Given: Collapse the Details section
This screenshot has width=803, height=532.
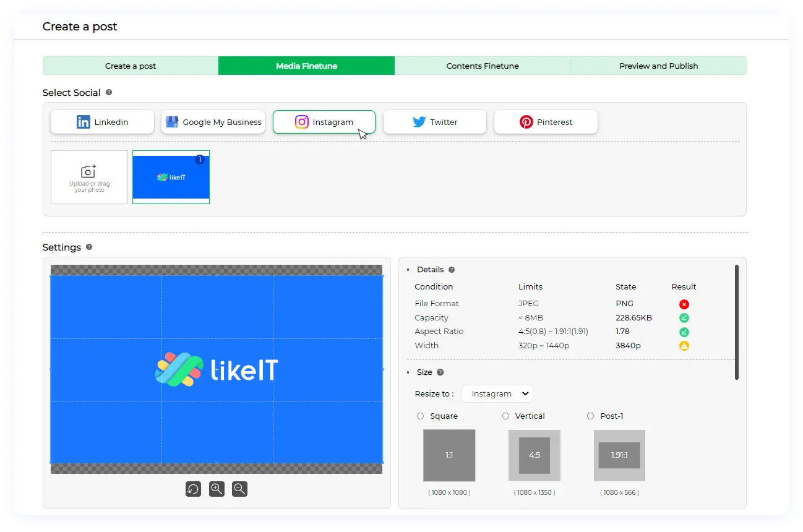Looking at the screenshot, I should click(408, 270).
